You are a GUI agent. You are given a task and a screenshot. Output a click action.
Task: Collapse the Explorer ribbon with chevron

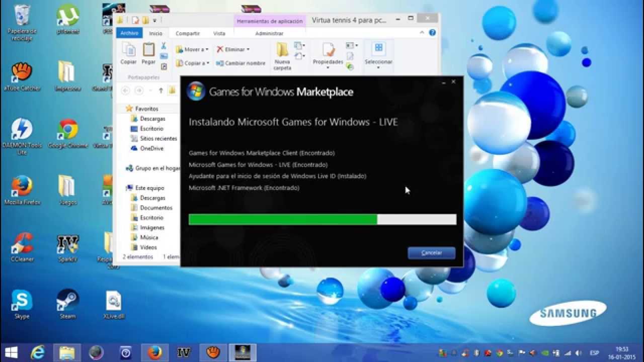tap(423, 32)
